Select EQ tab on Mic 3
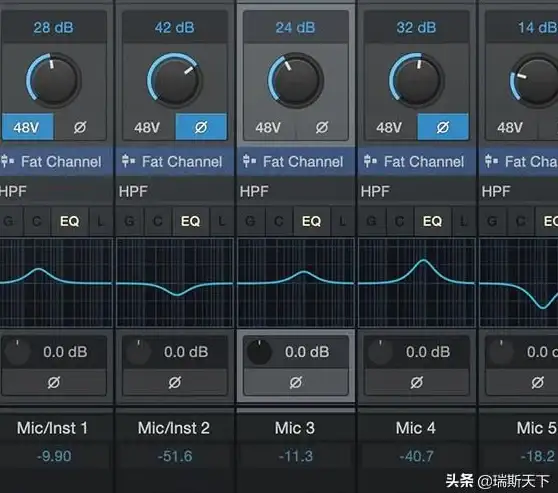558x493 pixels. click(x=312, y=221)
